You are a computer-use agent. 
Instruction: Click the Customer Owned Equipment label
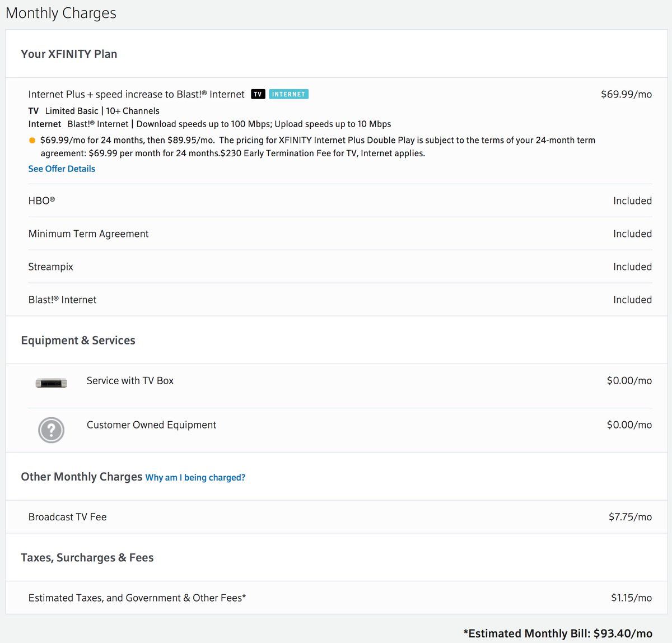pos(151,425)
